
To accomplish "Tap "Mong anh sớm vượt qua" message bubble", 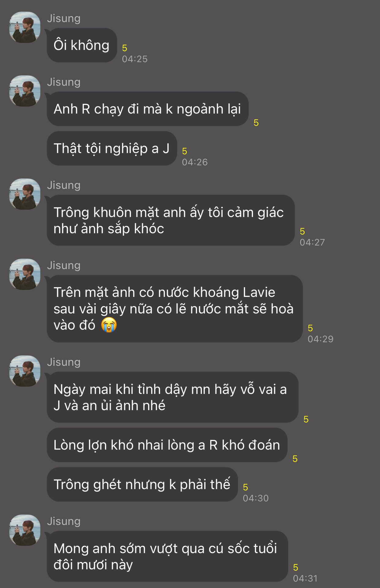I will (x=167, y=556).
